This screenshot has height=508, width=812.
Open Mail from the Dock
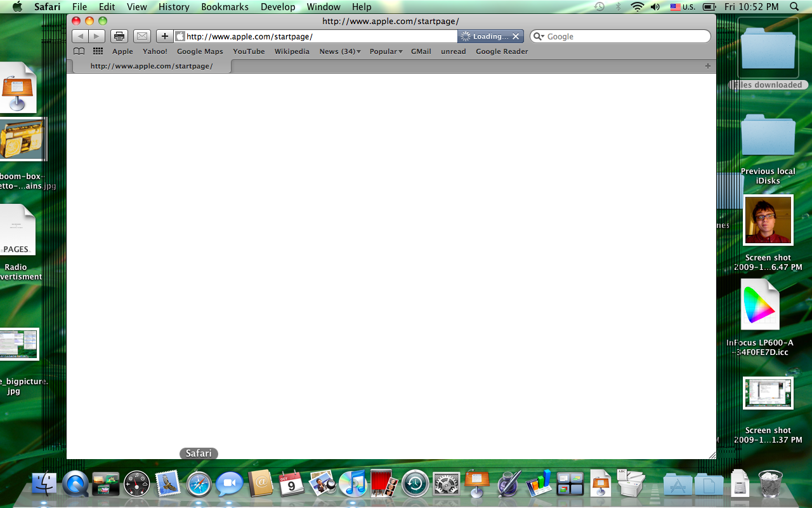pyautogui.click(x=168, y=485)
